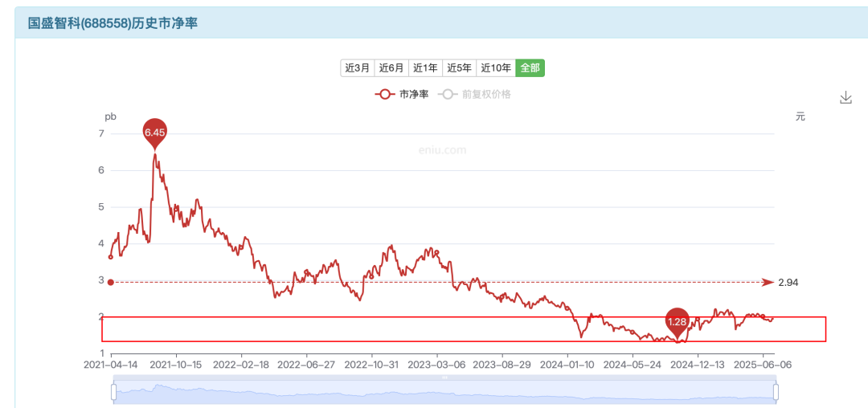This screenshot has width=868, height=408.
Task: Switch to the 近5年 range
Action: (460, 68)
